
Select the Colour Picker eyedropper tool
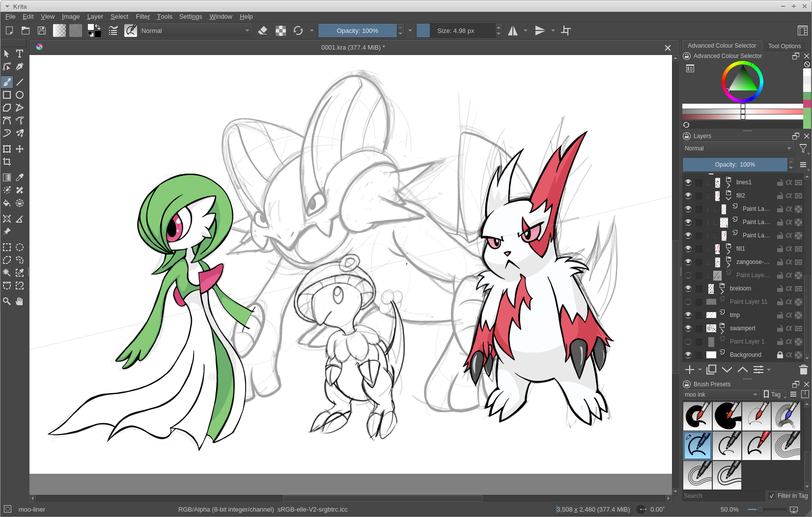pos(20,177)
